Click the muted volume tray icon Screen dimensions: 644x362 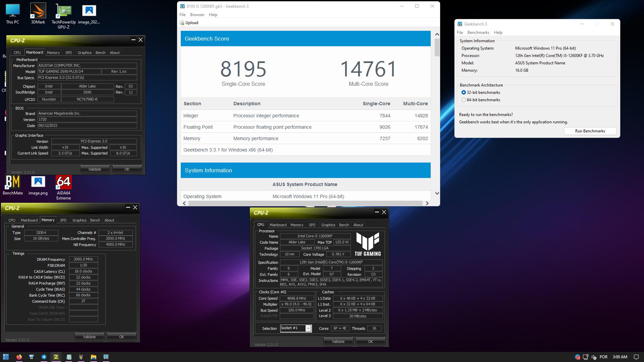[x=594, y=357]
